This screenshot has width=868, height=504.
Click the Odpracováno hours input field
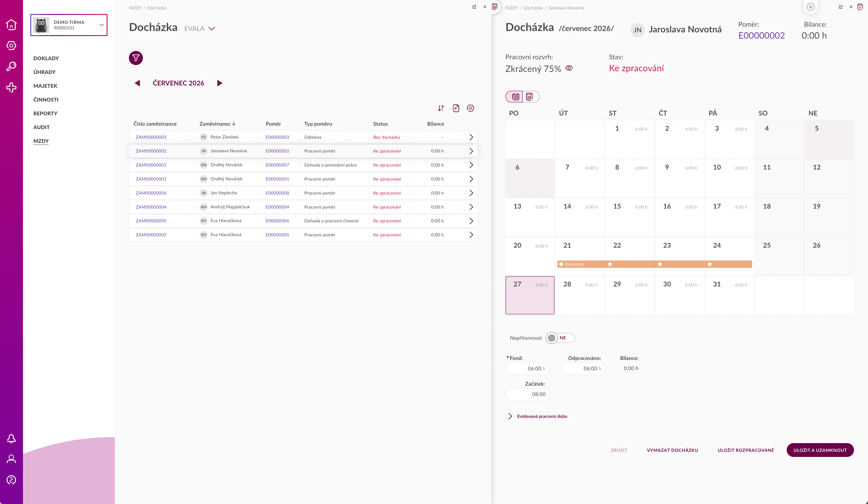click(583, 368)
